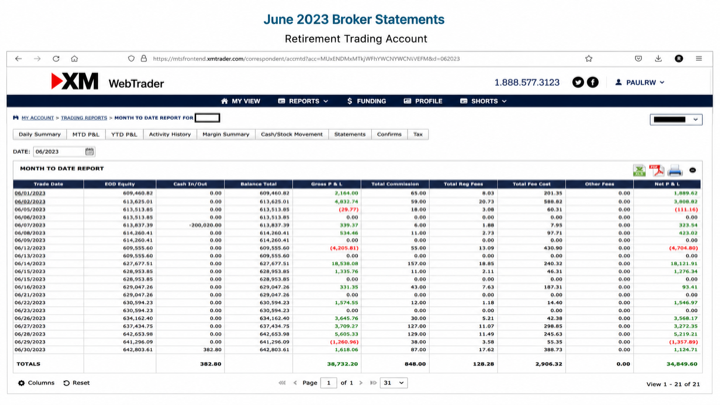Switch to the Statements tab
The height and width of the screenshot is (405, 720).
coord(350,135)
